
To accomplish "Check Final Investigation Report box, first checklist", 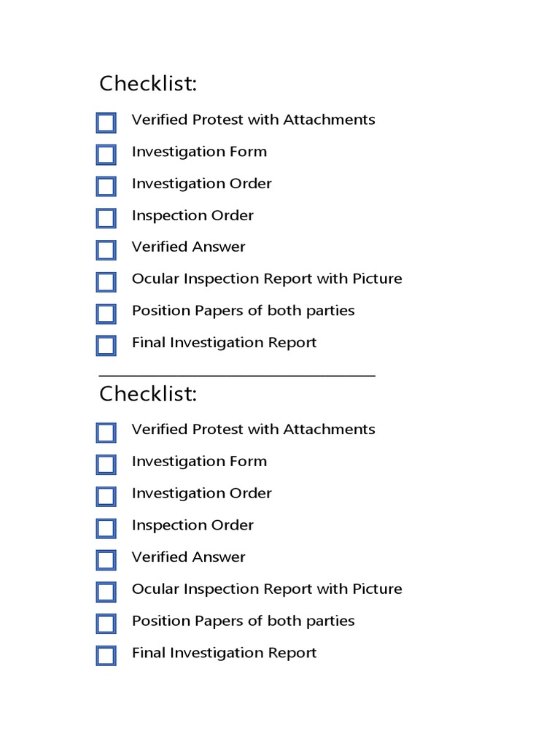I will coord(106,345).
